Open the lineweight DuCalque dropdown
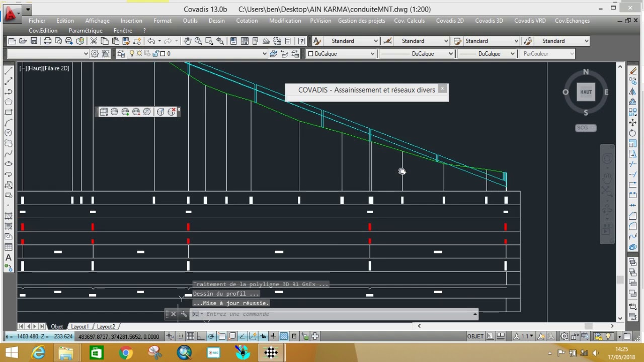644x362 pixels. [488, 54]
